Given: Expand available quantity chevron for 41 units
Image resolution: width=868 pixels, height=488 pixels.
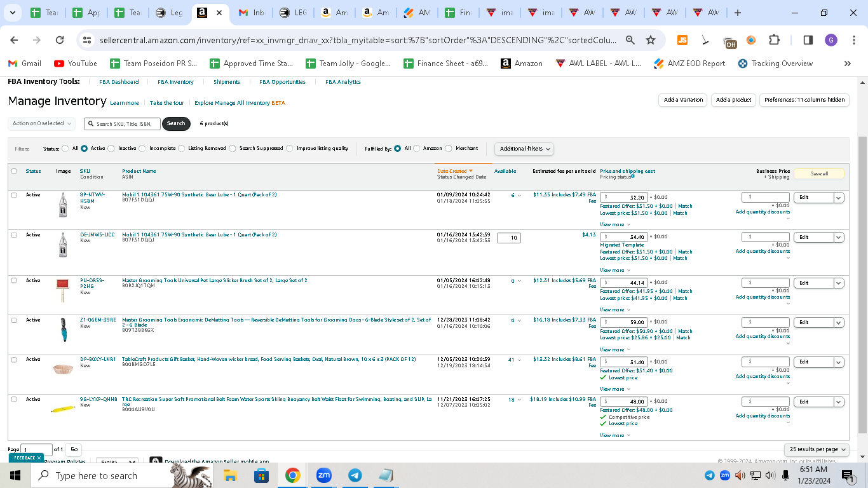Looking at the screenshot, I should 519,360.
